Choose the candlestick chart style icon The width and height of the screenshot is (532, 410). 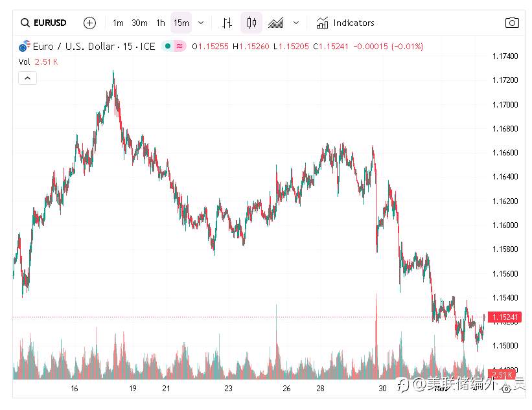click(x=251, y=23)
